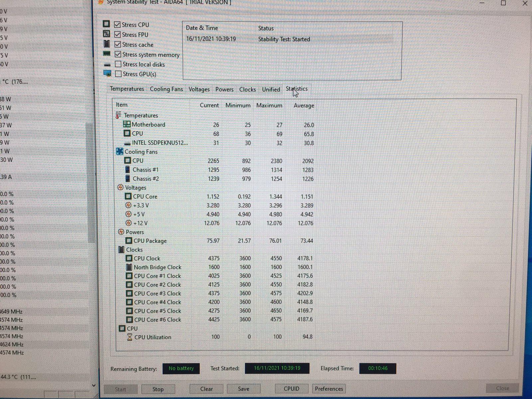Click the disk drive icon beside Stress local disks
Viewport: 532px width, 399px height.
(107, 65)
